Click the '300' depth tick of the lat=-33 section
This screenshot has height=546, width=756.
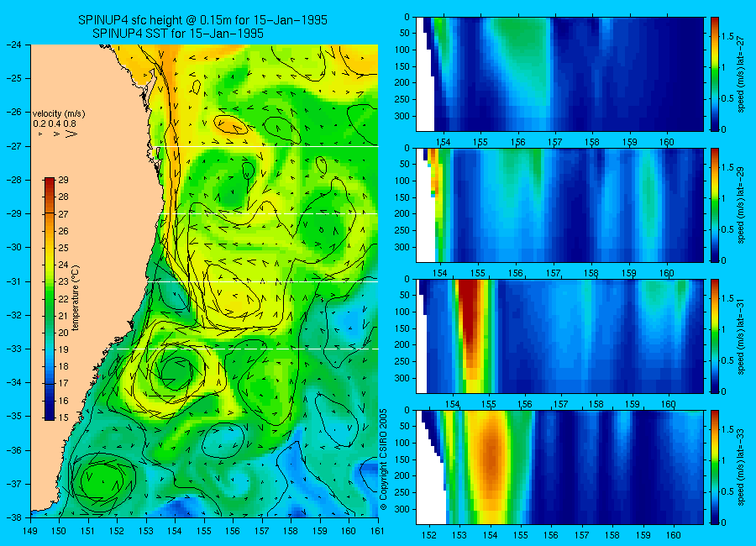(402, 509)
